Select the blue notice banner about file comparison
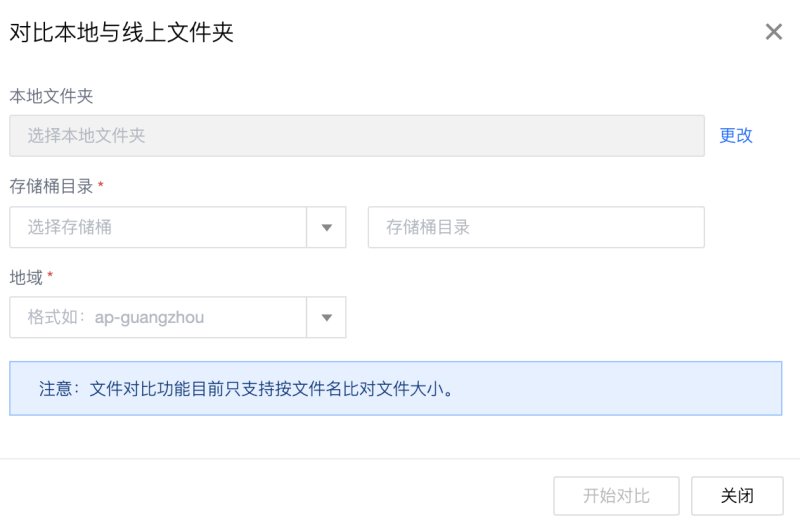800x522 pixels. 395,388
